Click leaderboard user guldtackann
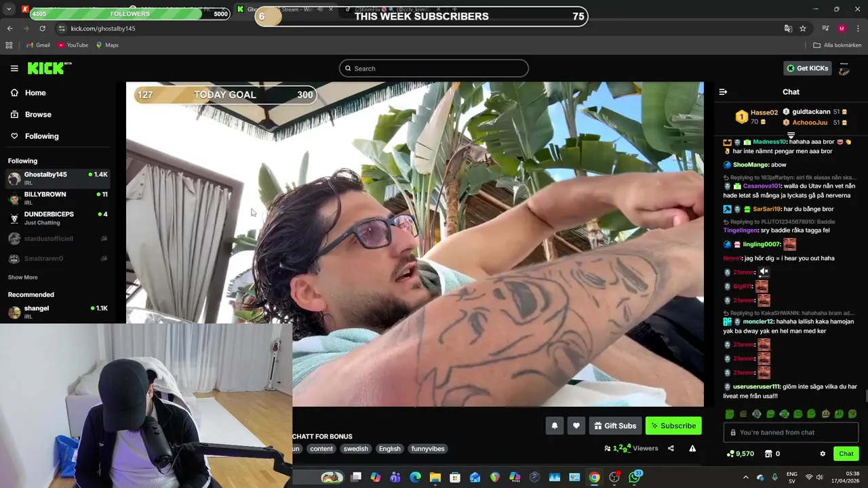 [811, 112]
